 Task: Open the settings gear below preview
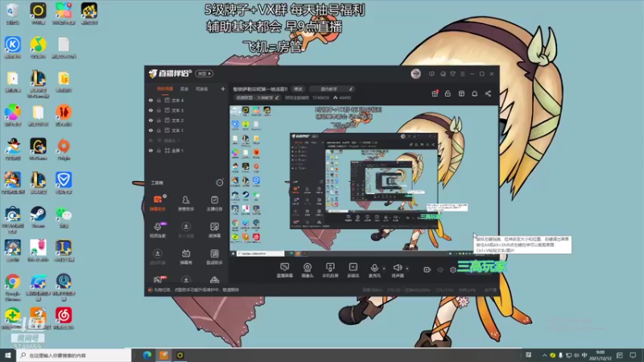pos(453,269)
